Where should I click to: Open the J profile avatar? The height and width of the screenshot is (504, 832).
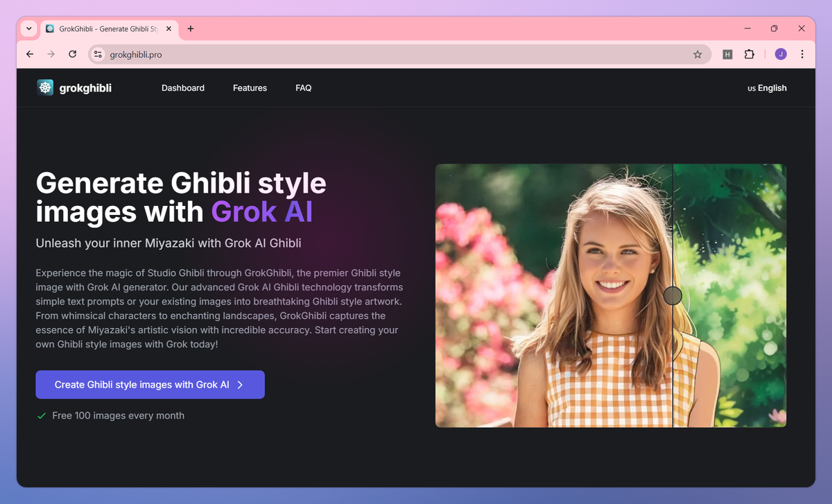click(x=781, y=54)
